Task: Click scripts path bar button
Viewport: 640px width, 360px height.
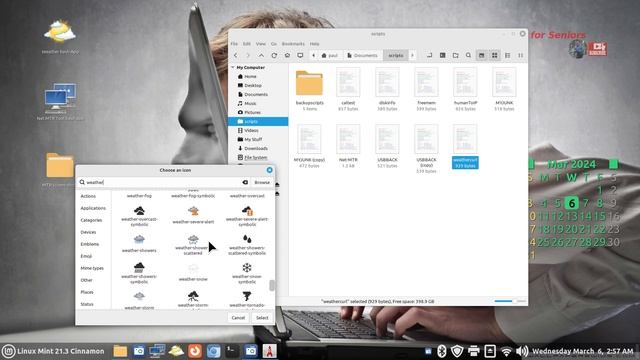Action: (x=396, y=56)
